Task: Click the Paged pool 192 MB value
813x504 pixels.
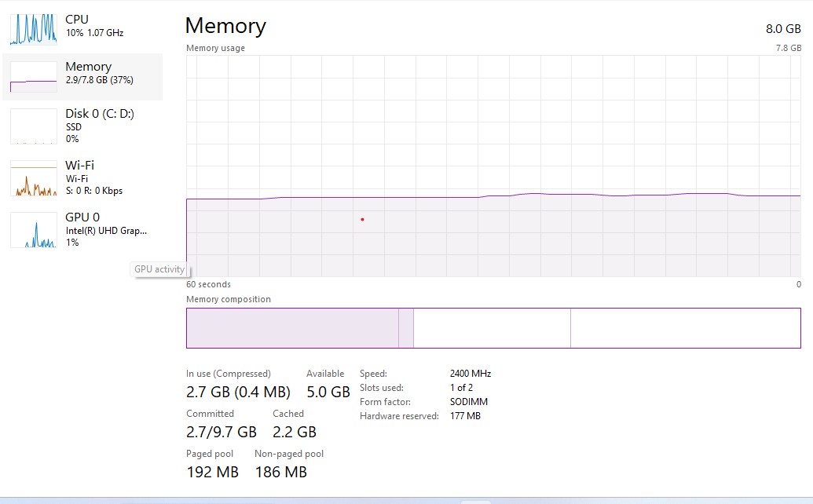Action: pyautogui.click(x=212, y=472)
